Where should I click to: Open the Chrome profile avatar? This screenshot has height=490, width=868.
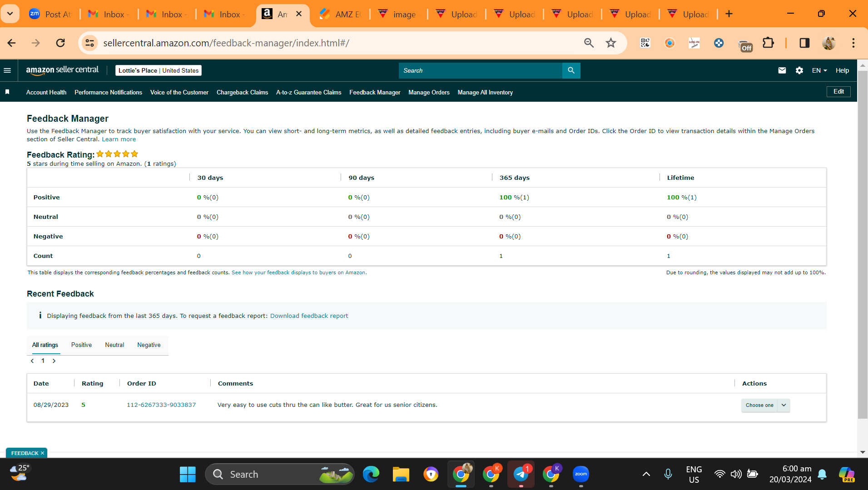click(x=829, y=43)
